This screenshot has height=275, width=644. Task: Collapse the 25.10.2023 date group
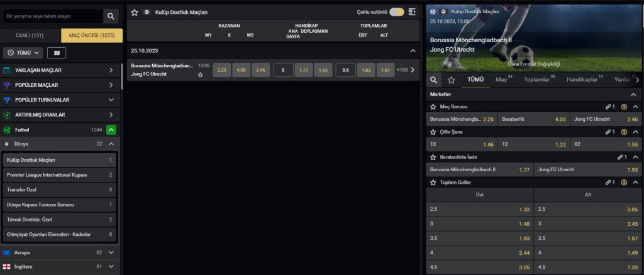(413, 50)
